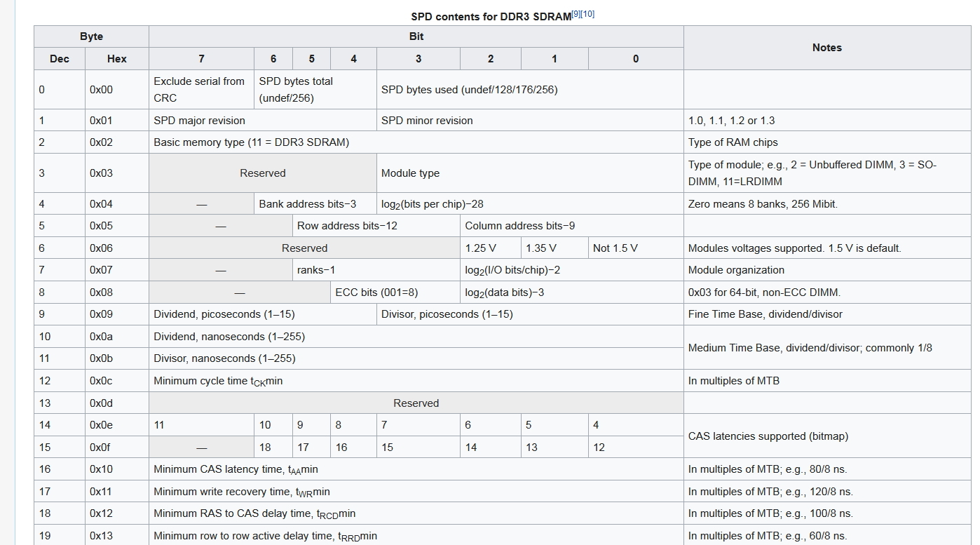The height and width of the screenshot is (545, 980).
Task: Click the Hex subheader cell
Action: 116,59
